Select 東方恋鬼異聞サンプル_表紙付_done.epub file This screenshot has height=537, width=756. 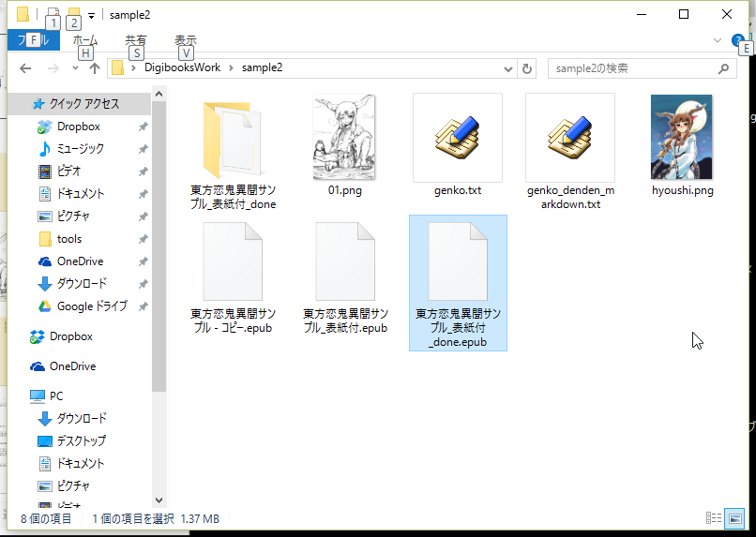click(458, 283)
